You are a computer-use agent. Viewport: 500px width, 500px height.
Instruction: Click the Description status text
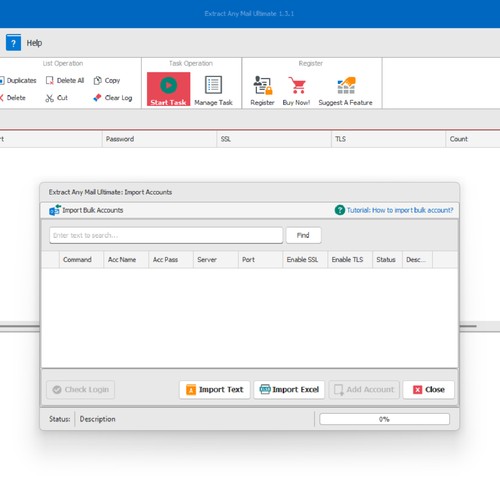[97, 419]
